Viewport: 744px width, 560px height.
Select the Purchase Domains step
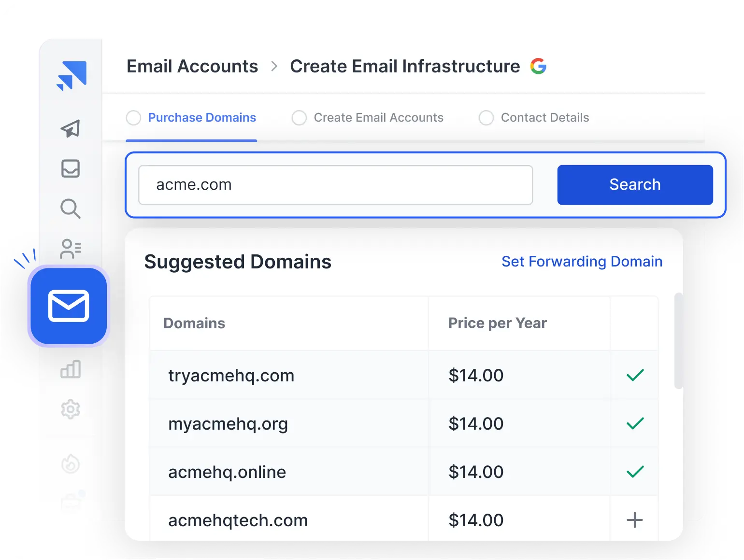[202, 117]
